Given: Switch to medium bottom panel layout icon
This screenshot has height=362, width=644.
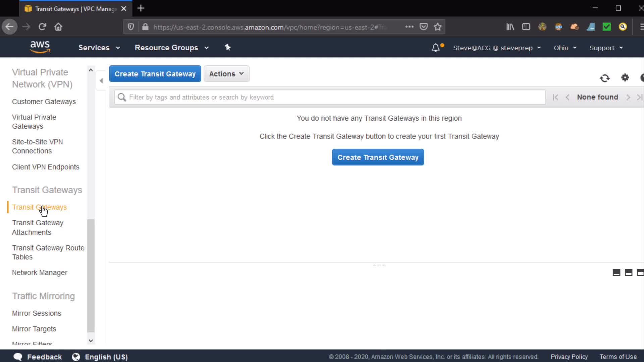Looking at the screenshot, I should point(628,273).
